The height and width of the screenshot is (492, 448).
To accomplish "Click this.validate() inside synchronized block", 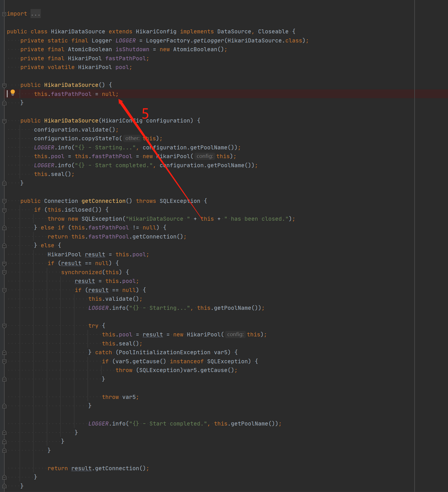I will pos(115,299).
